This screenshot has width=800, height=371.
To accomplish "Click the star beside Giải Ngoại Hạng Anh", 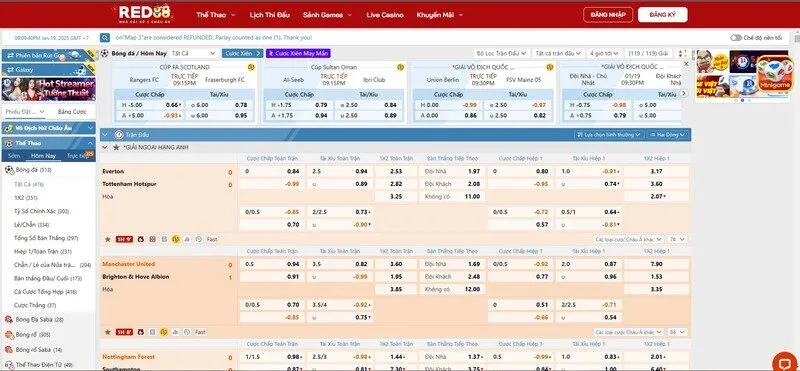I will (116, 147).
